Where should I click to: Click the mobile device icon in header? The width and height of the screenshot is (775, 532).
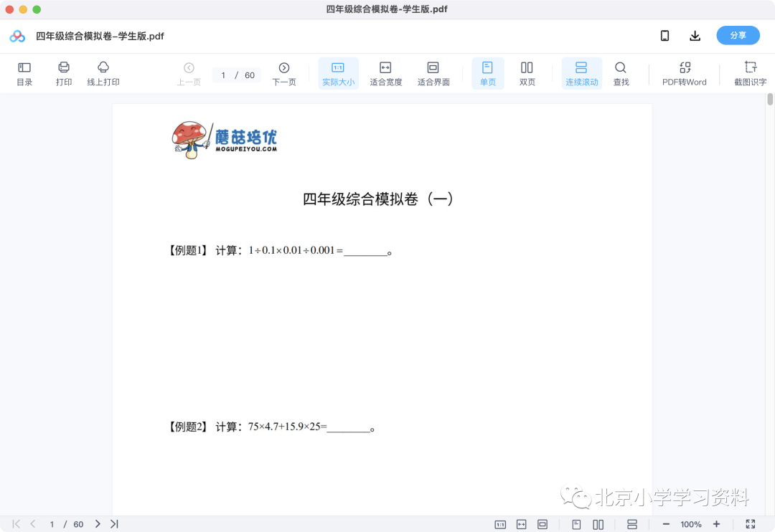pyautogui.click(x=664, y=36)
